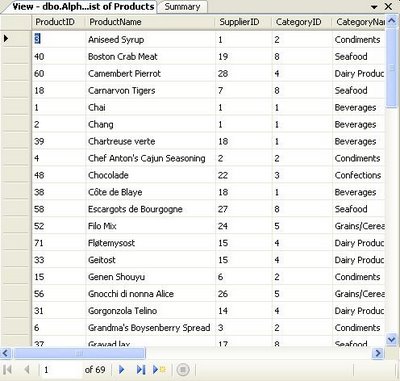Click the Chai product name cell

click(x=150, y=107)
